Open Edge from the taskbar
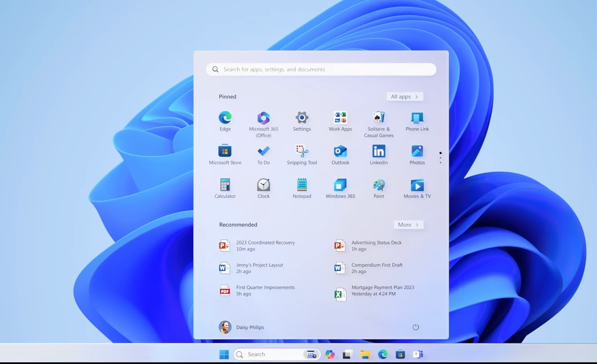This screenshot has height=364, width=597. [x=383, y=354]
